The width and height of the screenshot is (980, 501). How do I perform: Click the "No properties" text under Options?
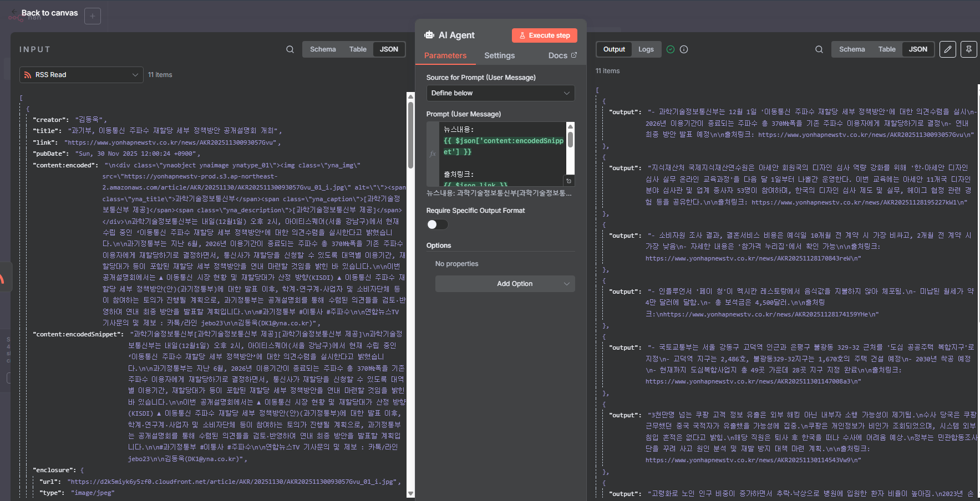click(456, 264)
